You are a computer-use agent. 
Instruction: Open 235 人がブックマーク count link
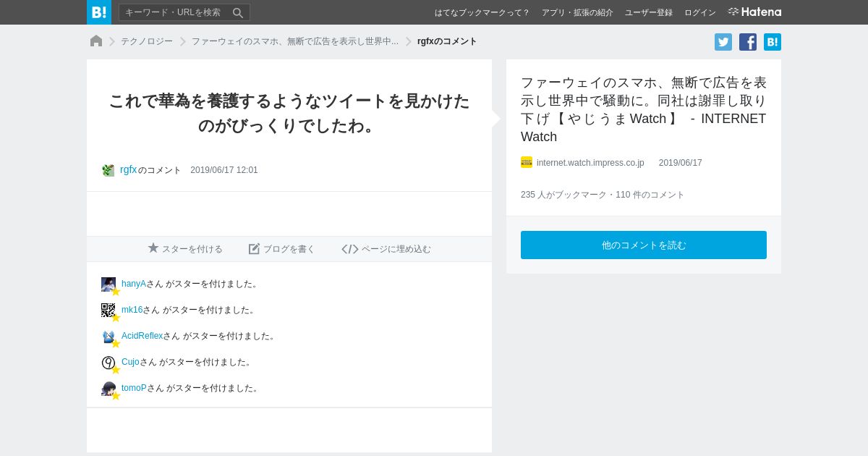(x=563, y=195)
